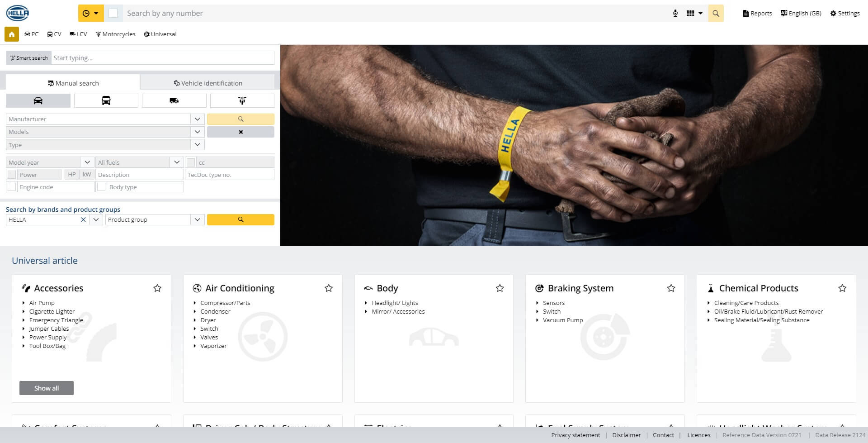
Task: Open the Privacy statement link
Action: click(x=576, y=435)
